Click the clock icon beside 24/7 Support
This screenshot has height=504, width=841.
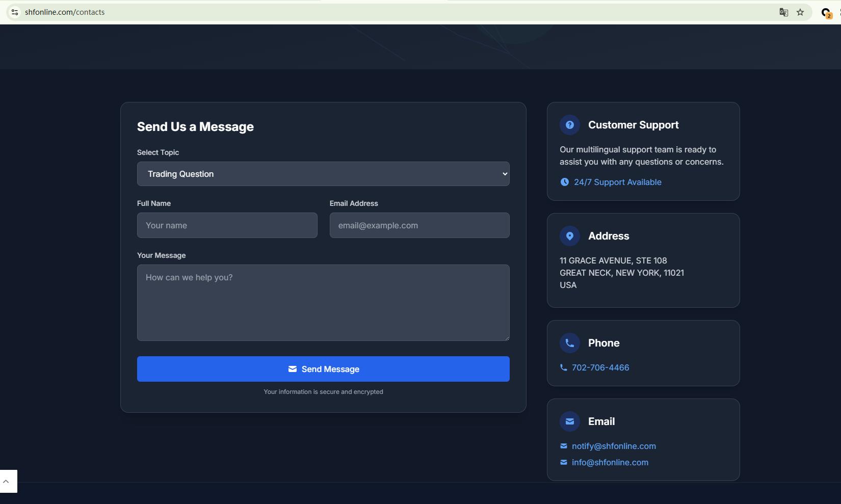564,182
